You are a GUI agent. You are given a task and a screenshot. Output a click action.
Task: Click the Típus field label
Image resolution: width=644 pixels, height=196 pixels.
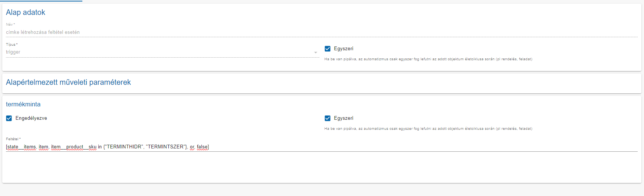pyautogui.click(x=11, y=45)
